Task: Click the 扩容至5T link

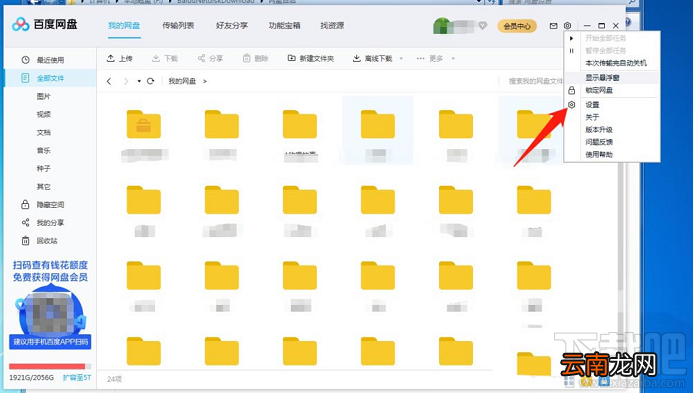Action: pyautogui.click(x=77, y=378)
